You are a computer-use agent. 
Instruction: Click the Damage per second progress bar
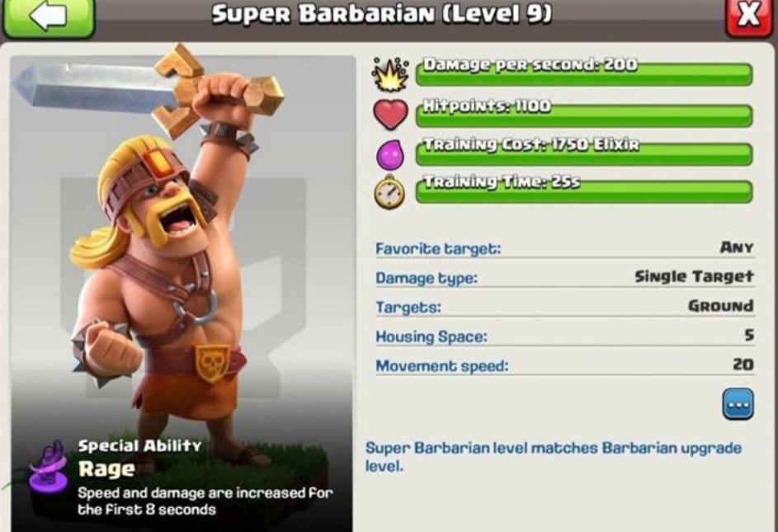[584, 73]
